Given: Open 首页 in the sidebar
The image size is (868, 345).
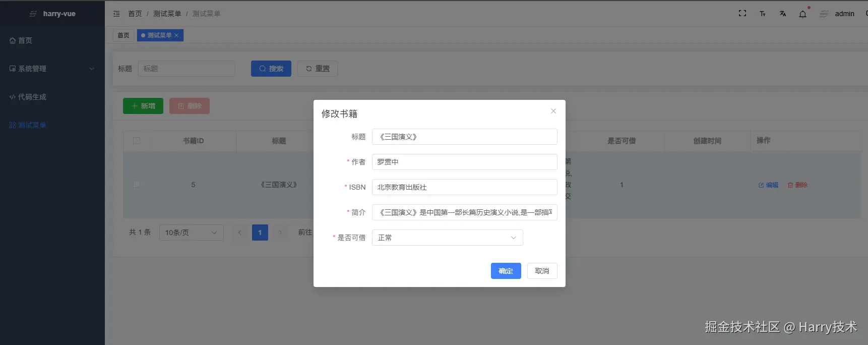Looking at the screenshot, I should point(52,40).
